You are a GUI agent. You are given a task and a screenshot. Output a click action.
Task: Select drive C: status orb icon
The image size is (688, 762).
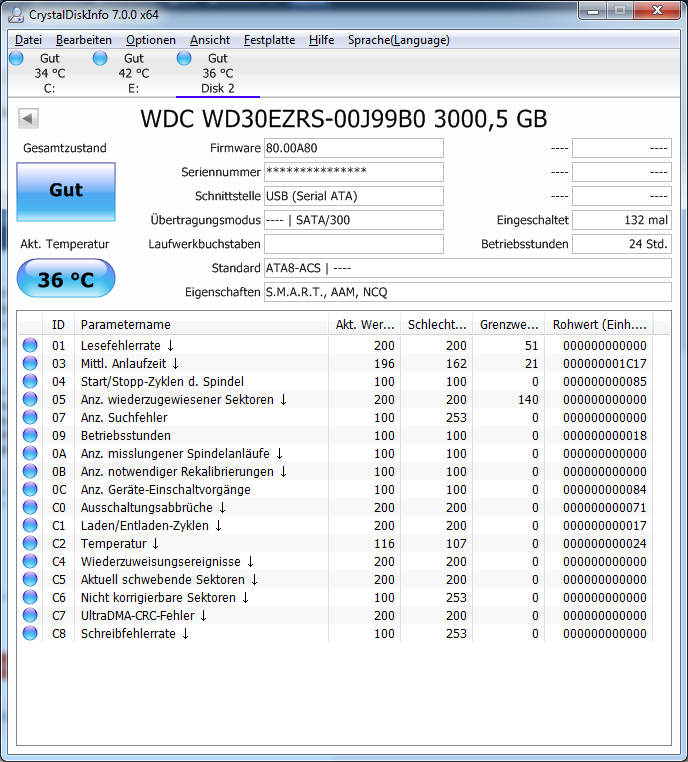pyautogui.click(x=16, y=58)
